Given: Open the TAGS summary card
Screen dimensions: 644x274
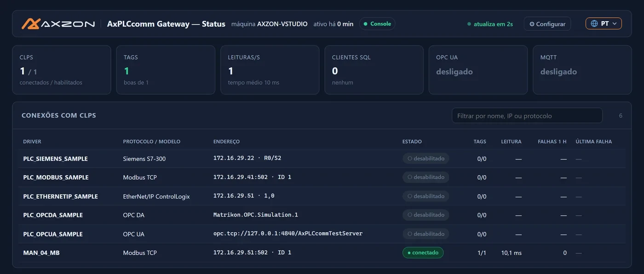Looking at the screenshot, I should point(166,70).
